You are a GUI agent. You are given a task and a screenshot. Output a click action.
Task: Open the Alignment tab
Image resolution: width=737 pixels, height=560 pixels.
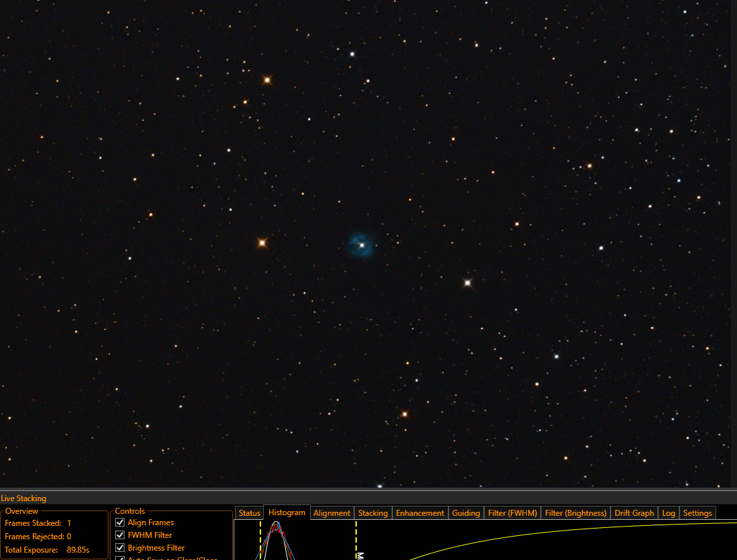pyautogui.click(x=332, y=513)
